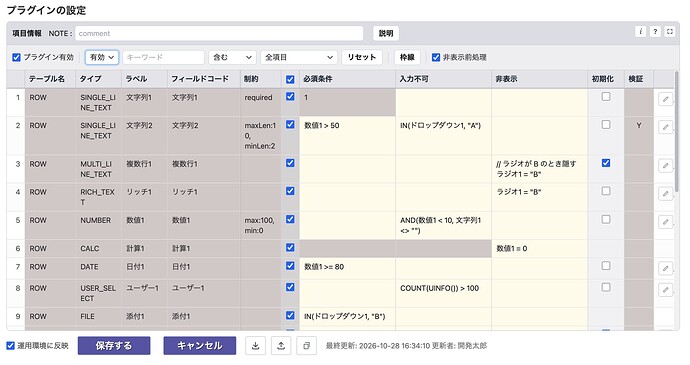The height and width of the screenshot is (365, 690).
Task: Toggle the select-all checkbox in header
Action: pos(290,79)
